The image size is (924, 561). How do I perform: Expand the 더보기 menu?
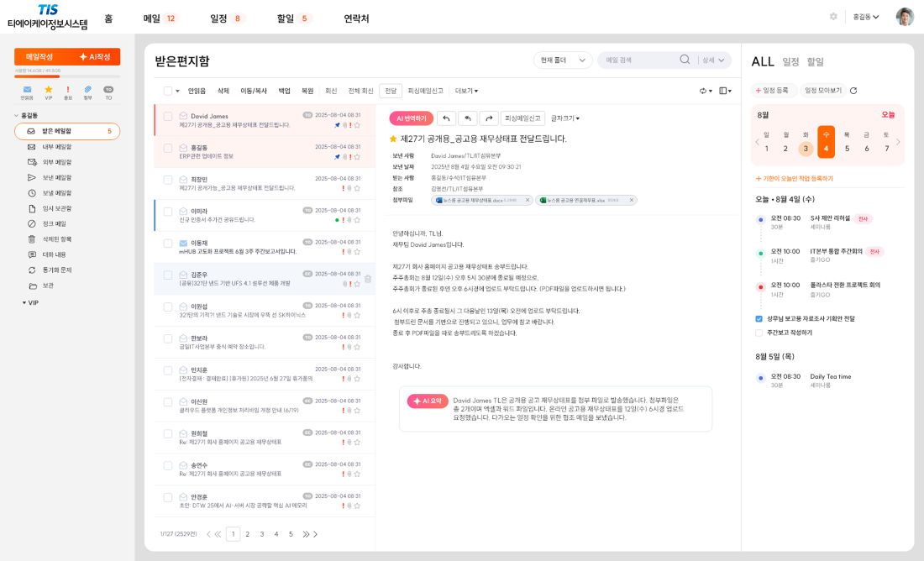tap(466, 91)
